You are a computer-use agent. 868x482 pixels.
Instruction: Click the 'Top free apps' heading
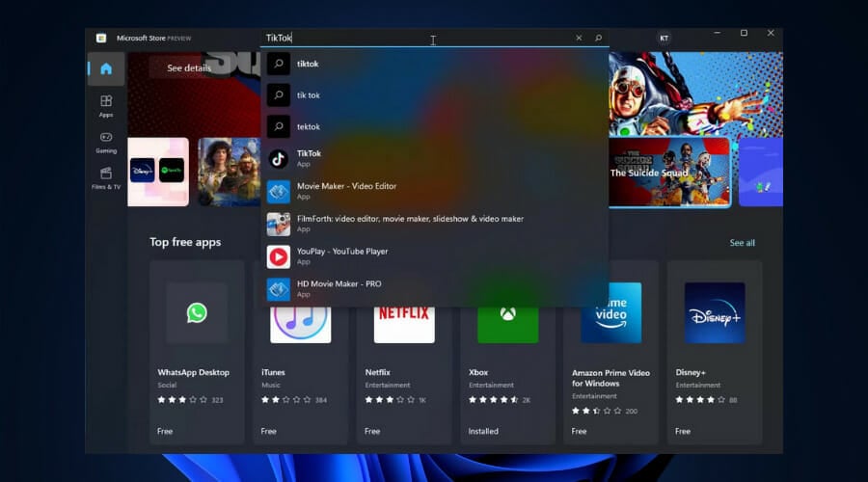point(185,242)
